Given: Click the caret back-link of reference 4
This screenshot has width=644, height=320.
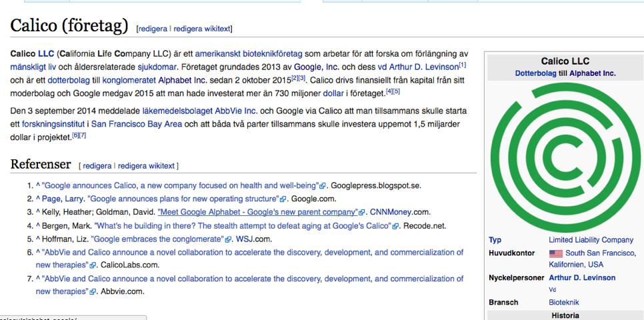Looking at the screenshot, I should 37,225.
